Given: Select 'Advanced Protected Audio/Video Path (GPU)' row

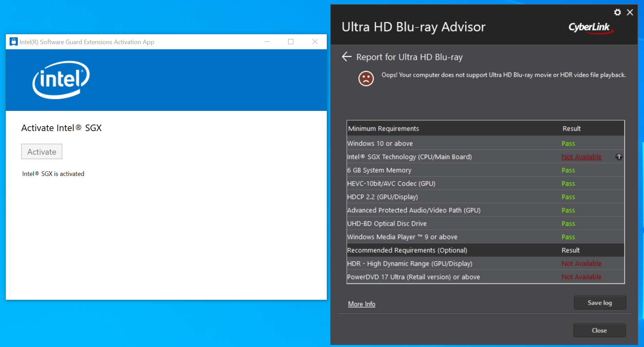Looking at the screenshot, I should click(486, 210).
